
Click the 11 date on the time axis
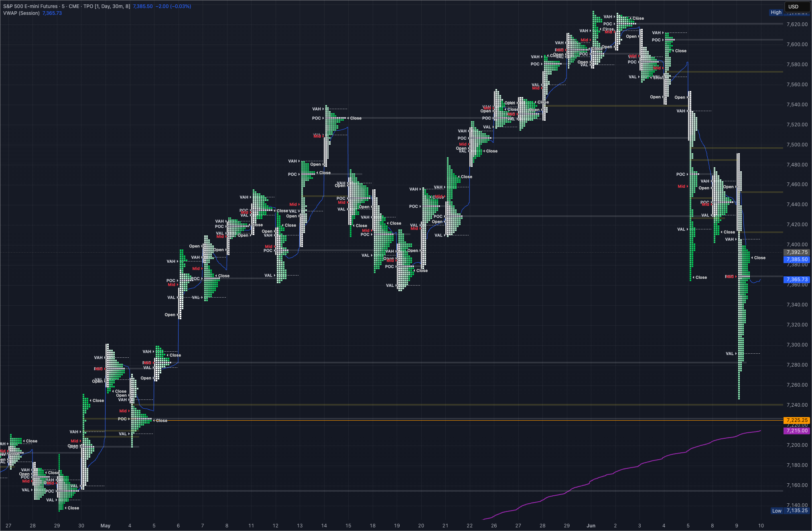tap(251, 526)
